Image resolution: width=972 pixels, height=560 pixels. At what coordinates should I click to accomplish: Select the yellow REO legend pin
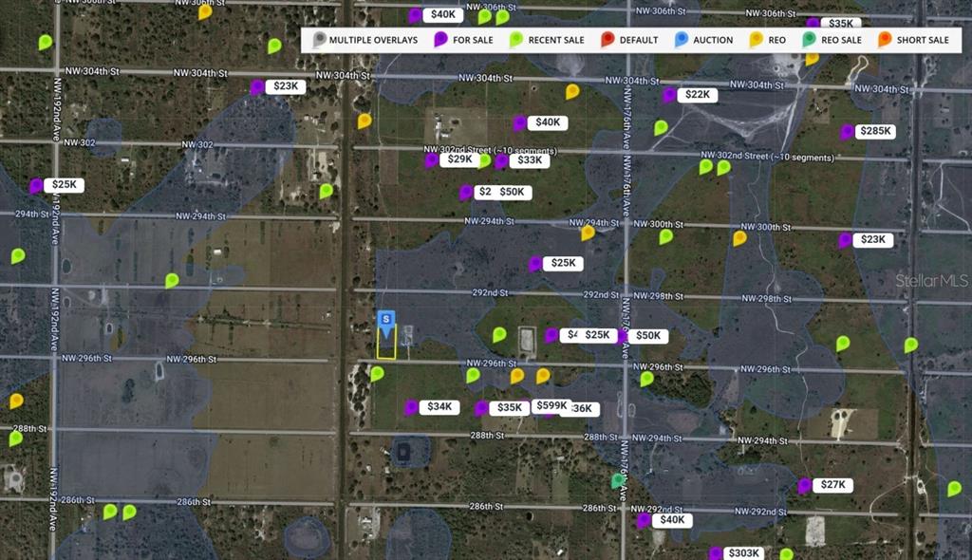tap(756, 40)
